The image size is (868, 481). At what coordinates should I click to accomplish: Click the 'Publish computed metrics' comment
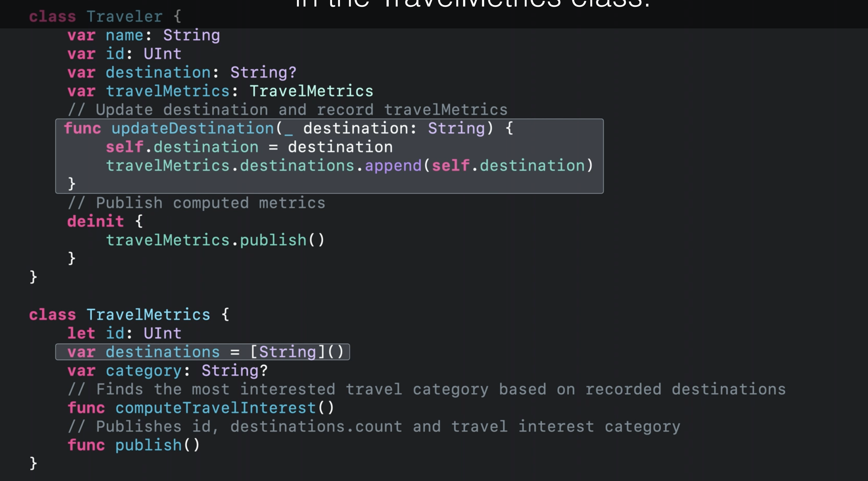point(196,203)
